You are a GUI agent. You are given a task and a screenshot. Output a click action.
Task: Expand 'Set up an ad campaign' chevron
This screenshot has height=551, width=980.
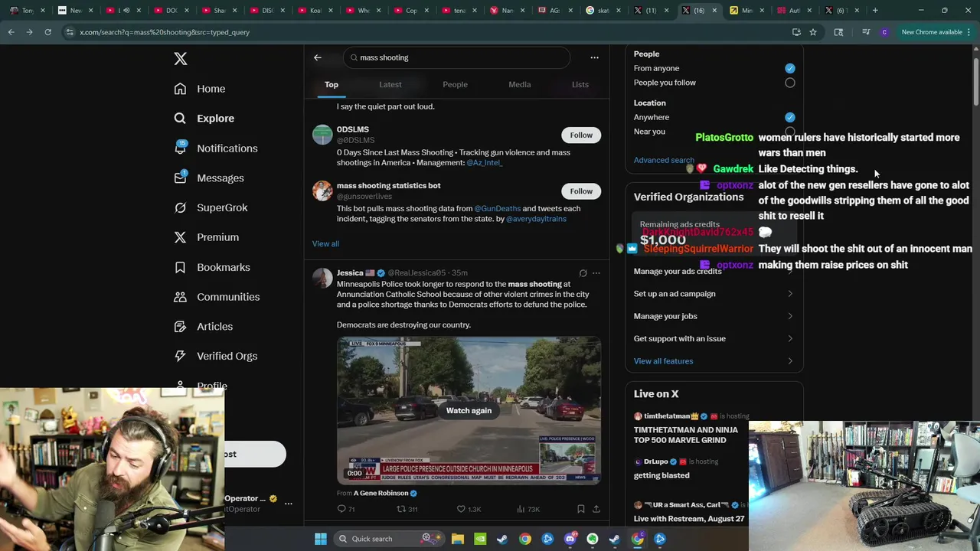pyautogui.click(x=790, y=294)
